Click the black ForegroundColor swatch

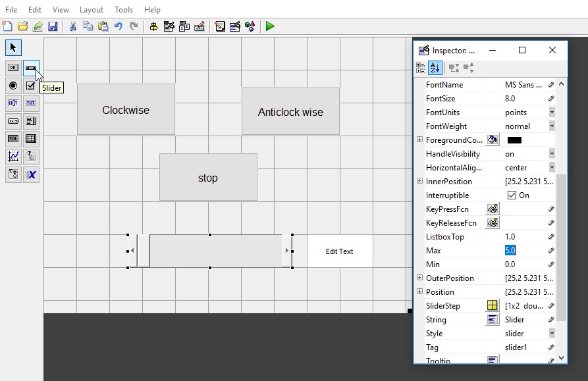(x=514, y=140)
